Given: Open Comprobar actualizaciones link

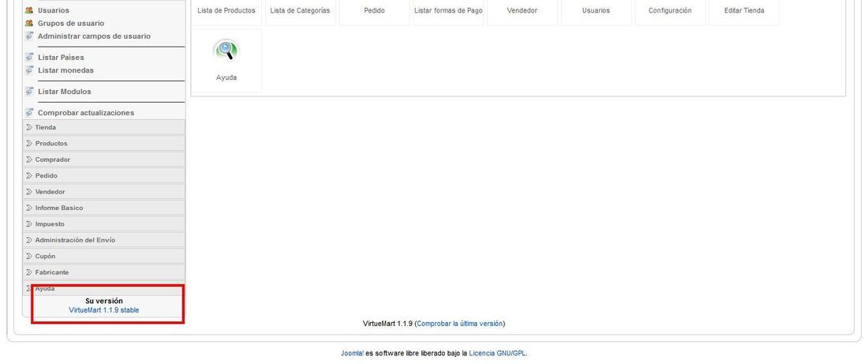Looking at the screenshot, I should 86,112.
